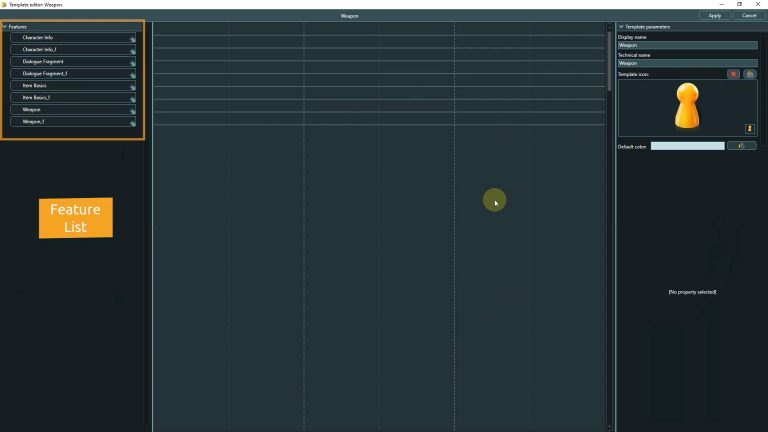Image resolution: width=768 pixels, height=432 pixels.
Task: Remove the template icon with red X
Action: pyautogui.click(x=733, y=74)
